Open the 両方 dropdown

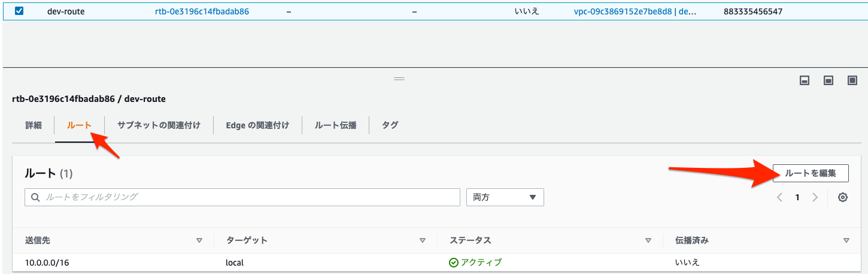(505, 197)
